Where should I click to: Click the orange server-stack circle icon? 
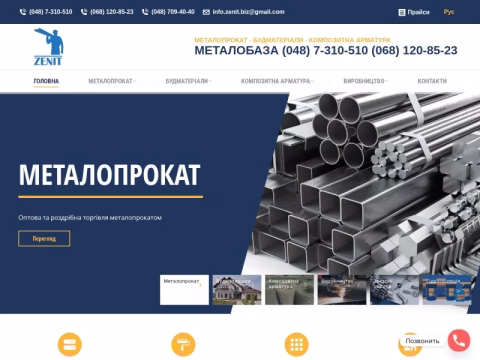[70, 344]
